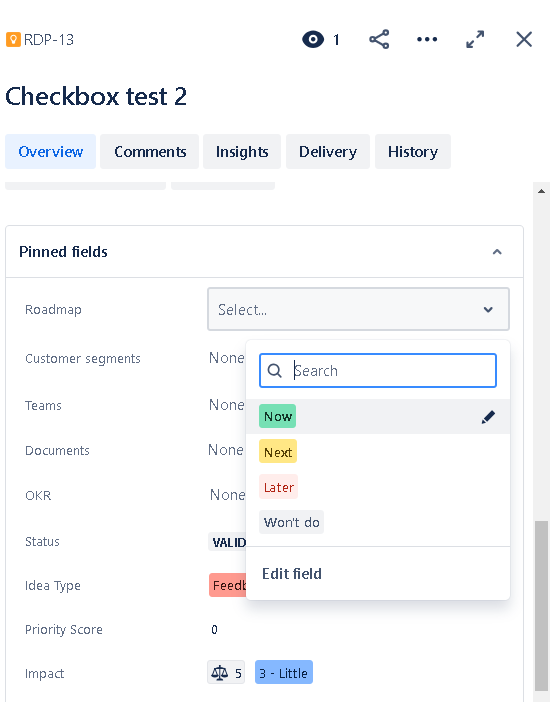Open the Roadmap Select dropdown
559x702 pixels.
(x=358, y=309)
